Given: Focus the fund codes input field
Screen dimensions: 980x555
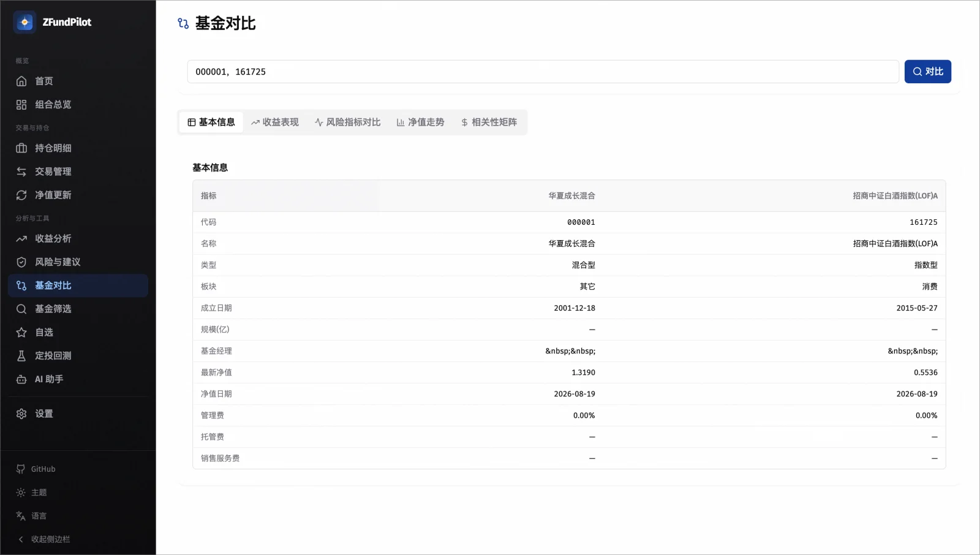Looking at the screenshot, I should 543,72.
